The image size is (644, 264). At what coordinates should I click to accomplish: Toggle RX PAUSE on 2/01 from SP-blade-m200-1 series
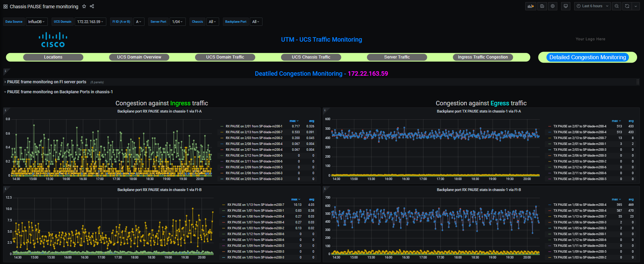(x=254, y=126)
